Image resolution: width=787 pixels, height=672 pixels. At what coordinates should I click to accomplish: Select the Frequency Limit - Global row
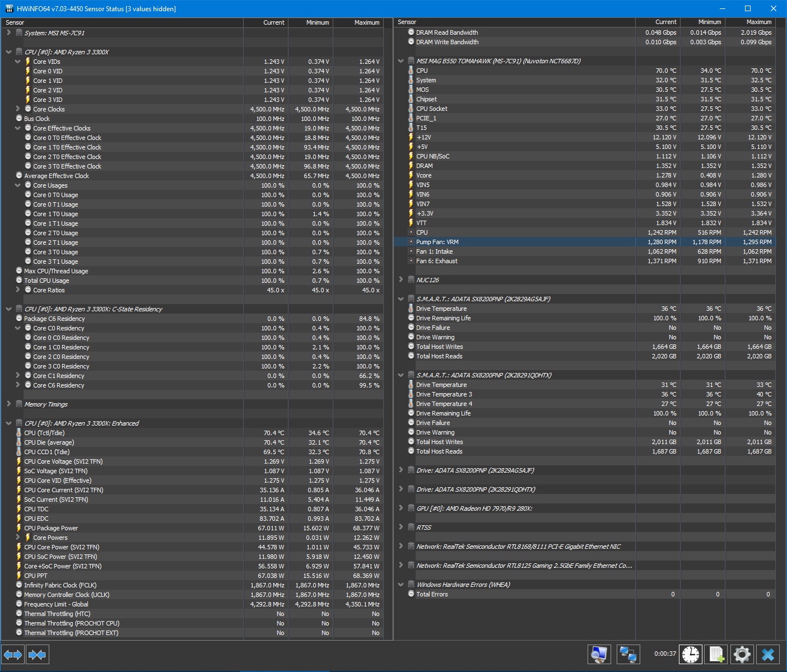(x=193, y=604)
